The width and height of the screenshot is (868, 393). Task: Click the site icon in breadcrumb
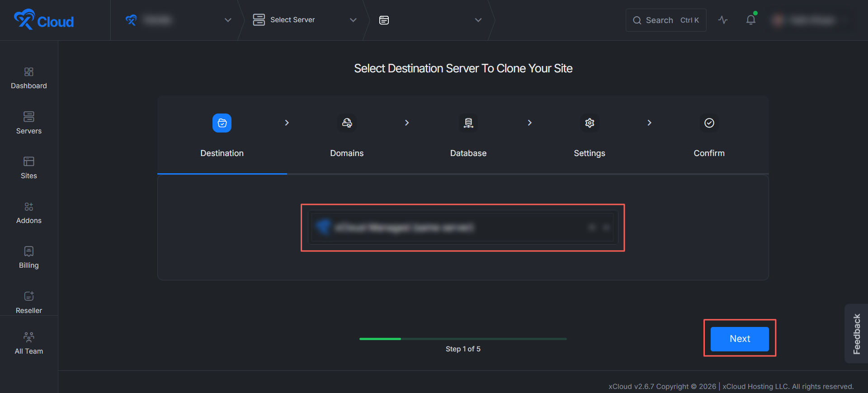click(384, 20)
